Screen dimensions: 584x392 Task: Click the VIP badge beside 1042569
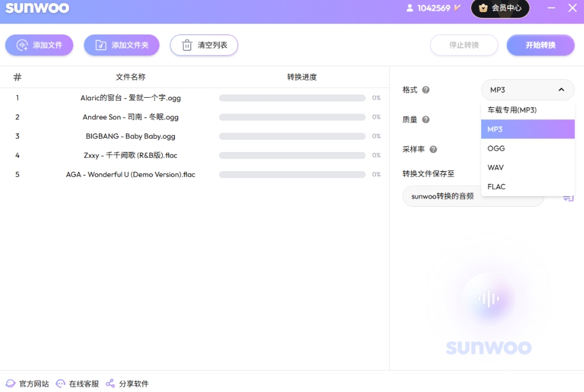[x=458, y=8]
